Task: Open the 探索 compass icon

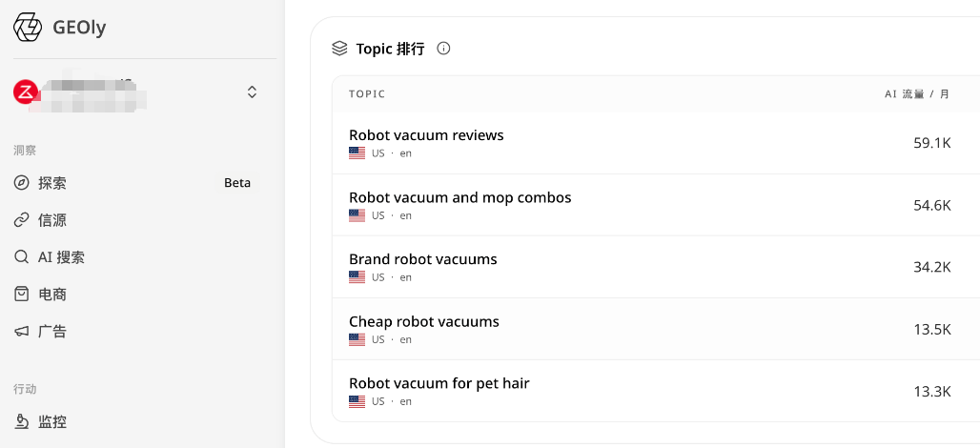Action: [22, 183]
